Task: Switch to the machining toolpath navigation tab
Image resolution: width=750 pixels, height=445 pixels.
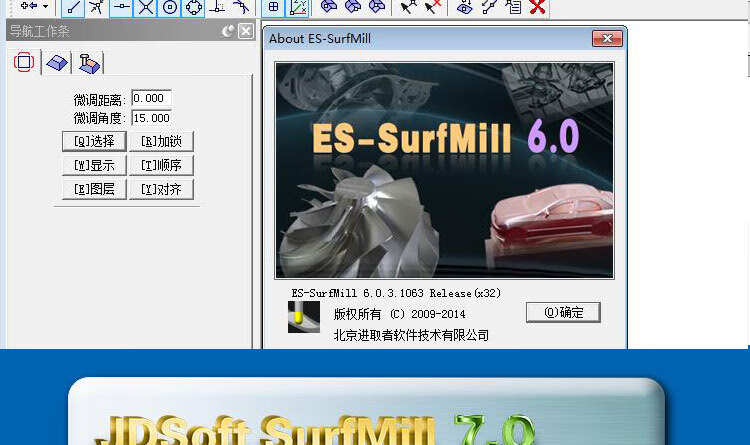Action: tap(89, 63)
